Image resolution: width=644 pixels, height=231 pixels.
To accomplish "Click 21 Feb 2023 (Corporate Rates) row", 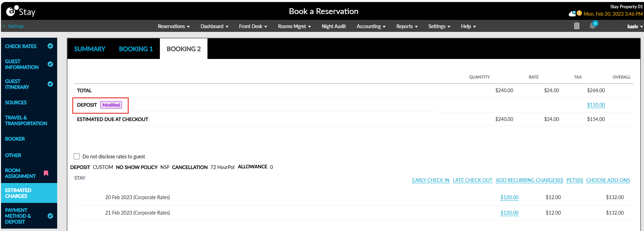I will point(137,213).
